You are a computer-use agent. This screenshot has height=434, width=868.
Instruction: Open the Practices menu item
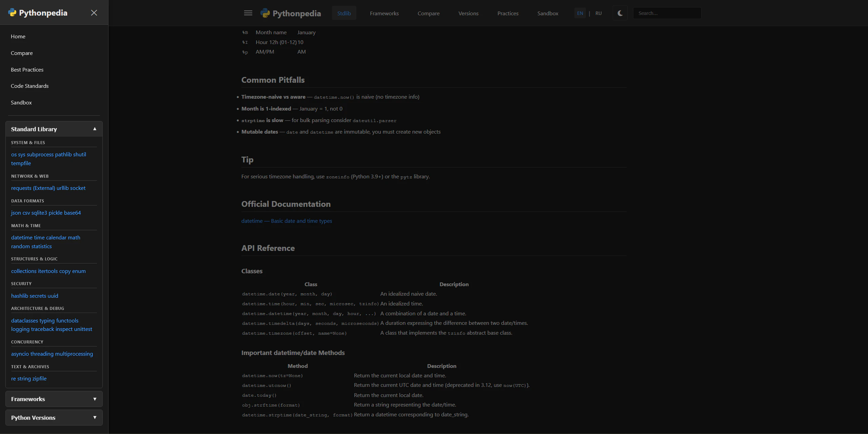(x=508, y=13)
